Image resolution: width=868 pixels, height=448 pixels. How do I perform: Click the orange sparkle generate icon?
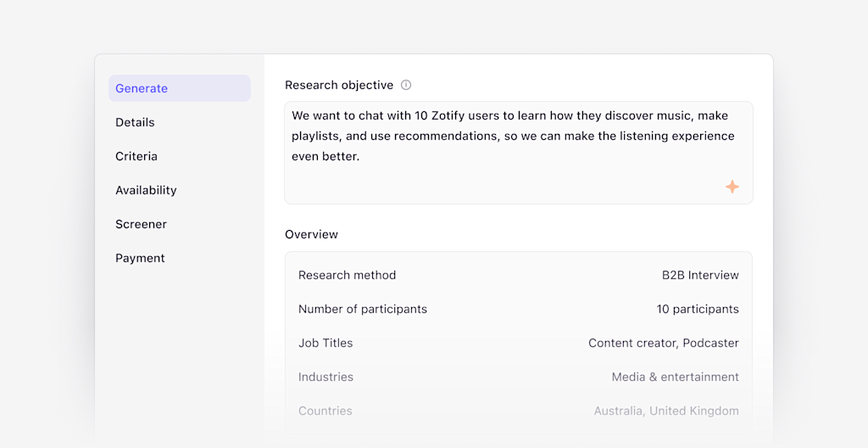[732, 187]
